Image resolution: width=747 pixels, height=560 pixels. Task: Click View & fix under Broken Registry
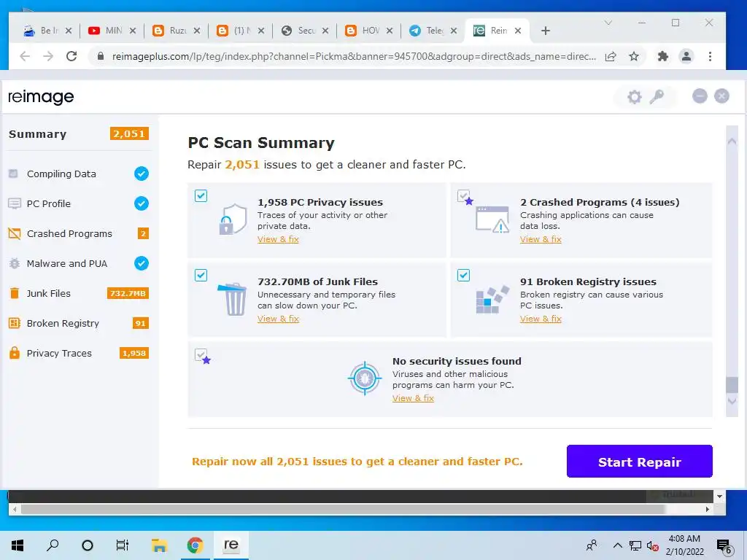tap(541, 319)
